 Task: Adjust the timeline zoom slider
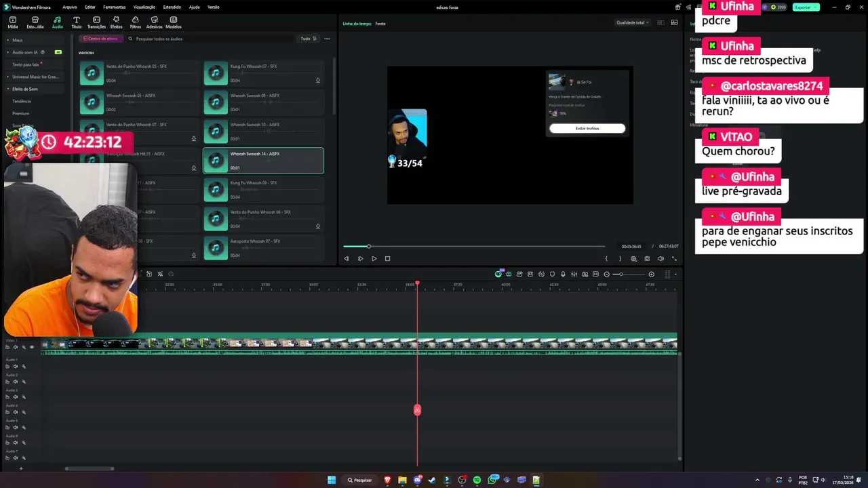click(628, 274)
